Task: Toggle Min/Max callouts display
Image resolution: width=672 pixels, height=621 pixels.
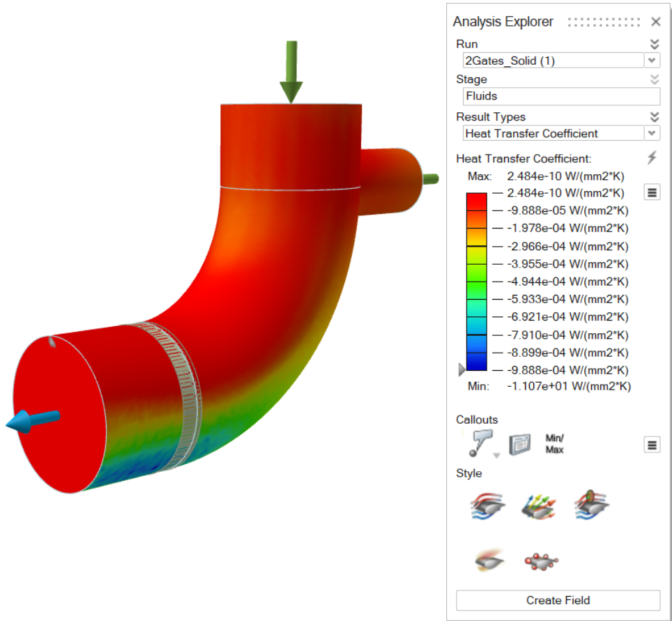Action: (554, 444)
